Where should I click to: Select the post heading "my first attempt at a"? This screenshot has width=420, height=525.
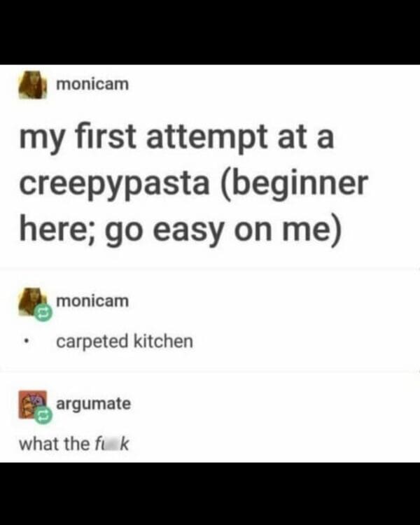[176, 137]
